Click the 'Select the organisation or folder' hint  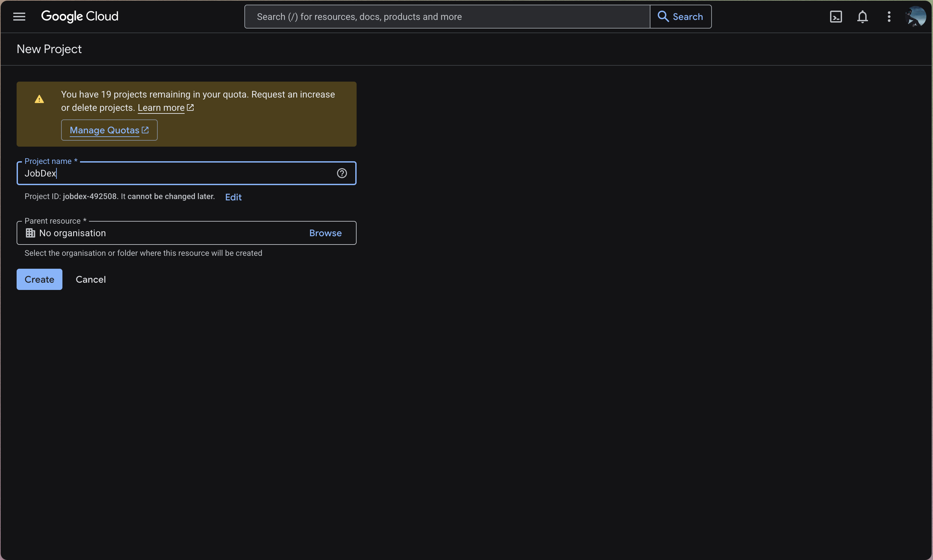click(143, 253)
